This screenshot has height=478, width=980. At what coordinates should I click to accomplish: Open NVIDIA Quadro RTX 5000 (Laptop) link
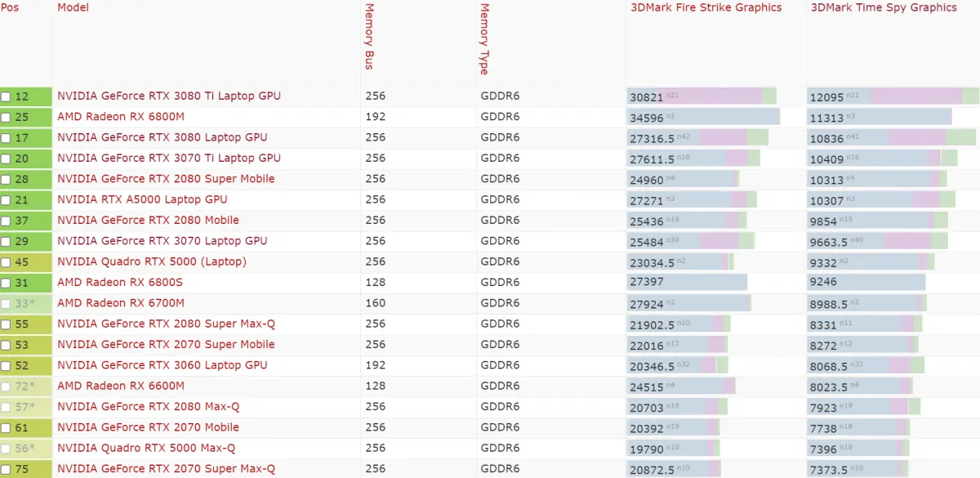pyautogui.click(x=152, y=261)
